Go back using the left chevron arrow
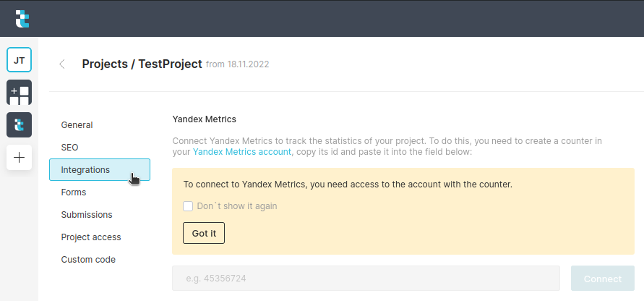This screenshot has height=301, width=644. (62, 64)
